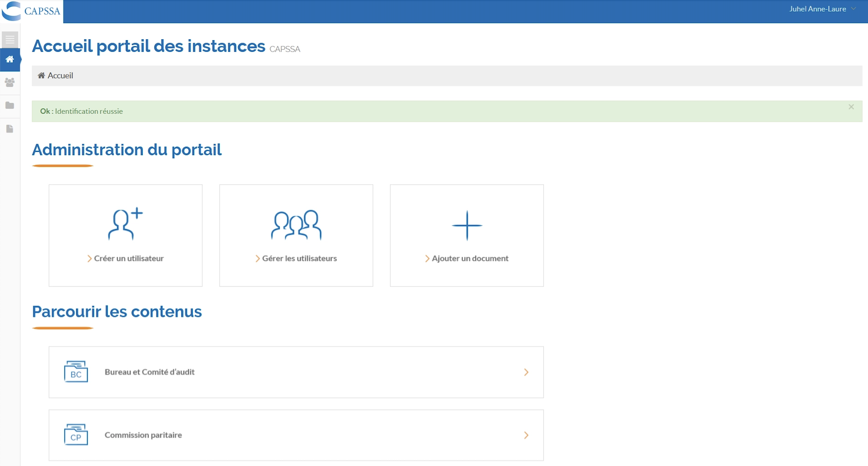Viewport: 868px width, 466px height.
Task: Open the document file sidebar icon
Action: coord(10,129)
